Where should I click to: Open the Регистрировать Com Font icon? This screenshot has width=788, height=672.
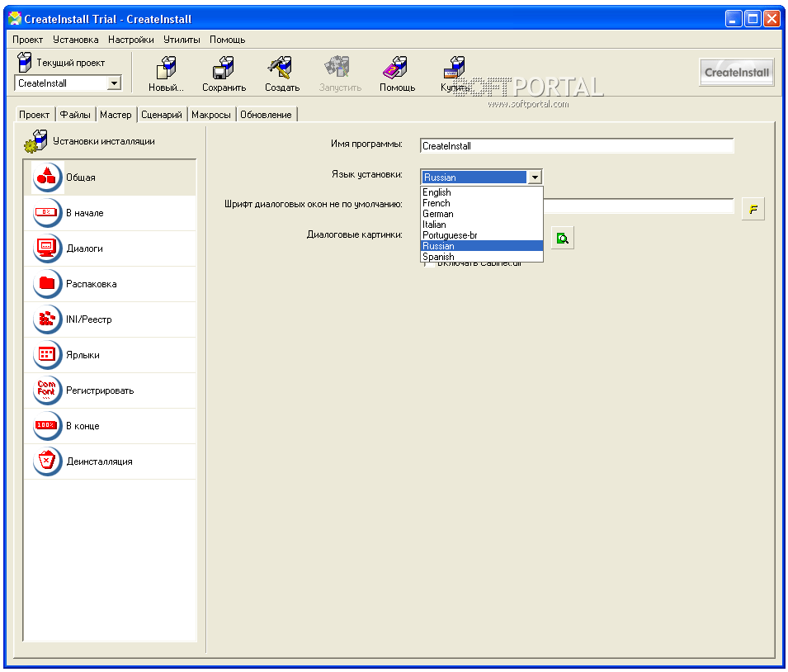click(x=47, y=390)
